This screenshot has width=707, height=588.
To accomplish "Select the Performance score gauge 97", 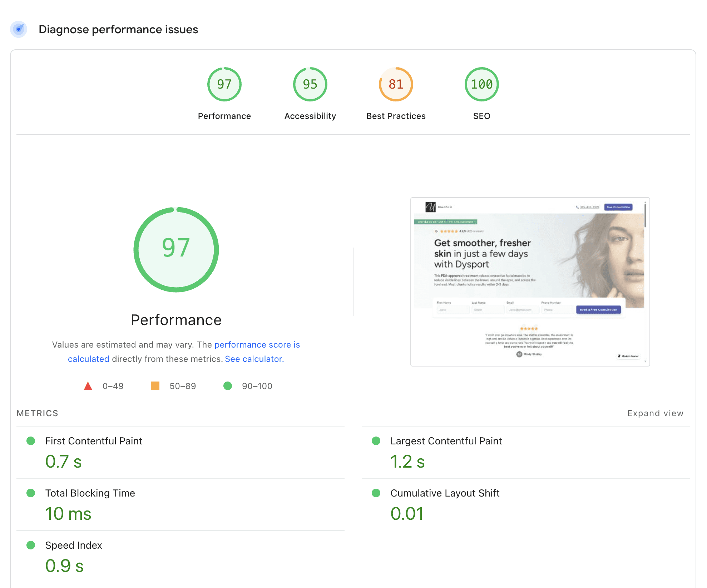I will pos(224,84).
